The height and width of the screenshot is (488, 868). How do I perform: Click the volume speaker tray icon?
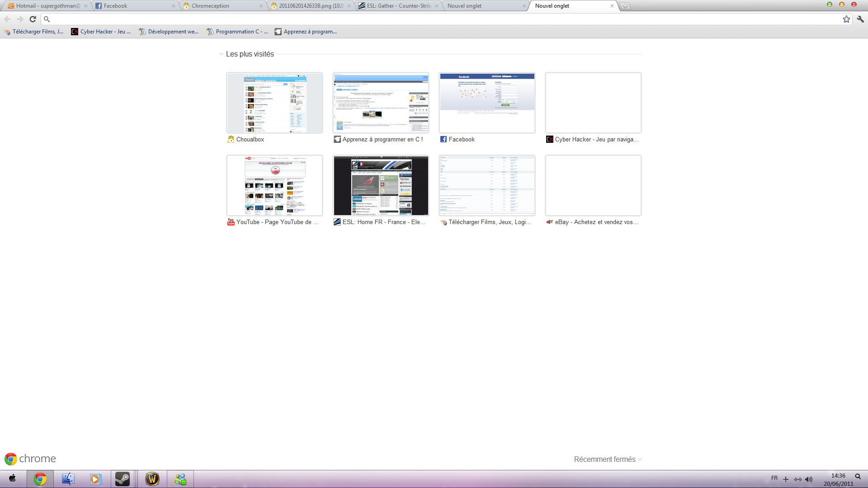point(809,479)
